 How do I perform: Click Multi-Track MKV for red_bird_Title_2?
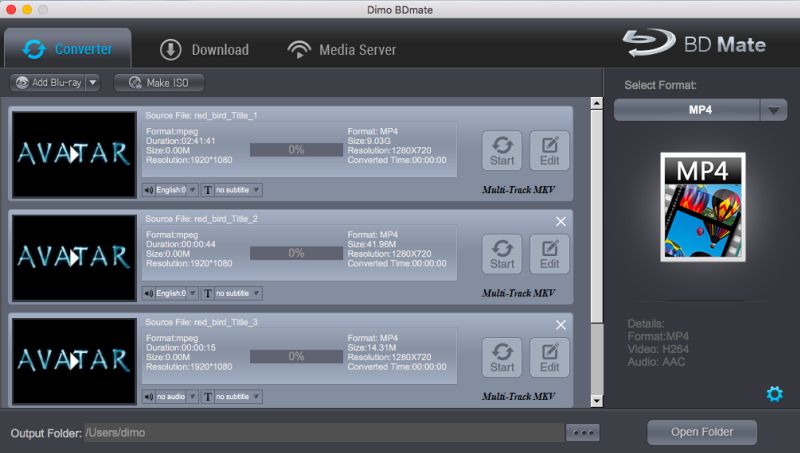pyautogui.click(x=518, y=293)
